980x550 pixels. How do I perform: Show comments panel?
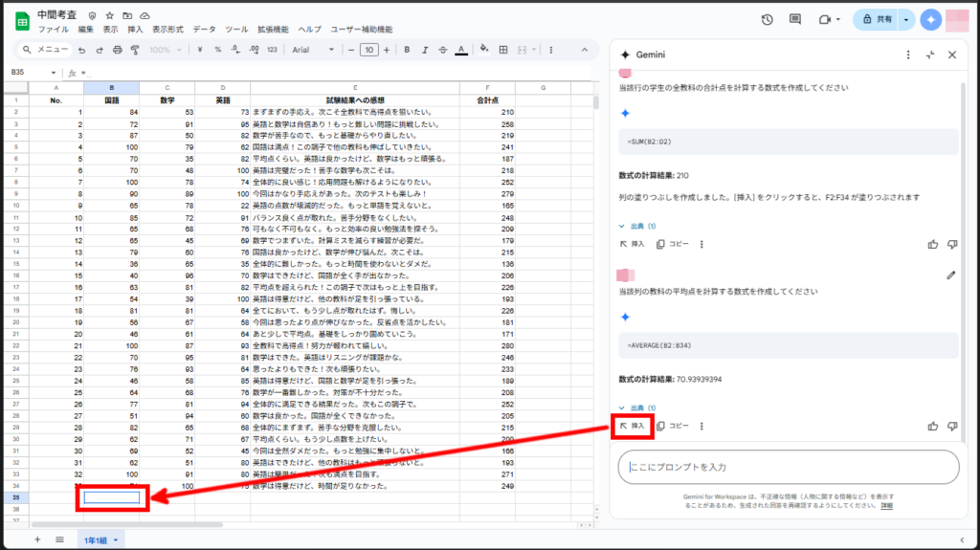[795, 20]
